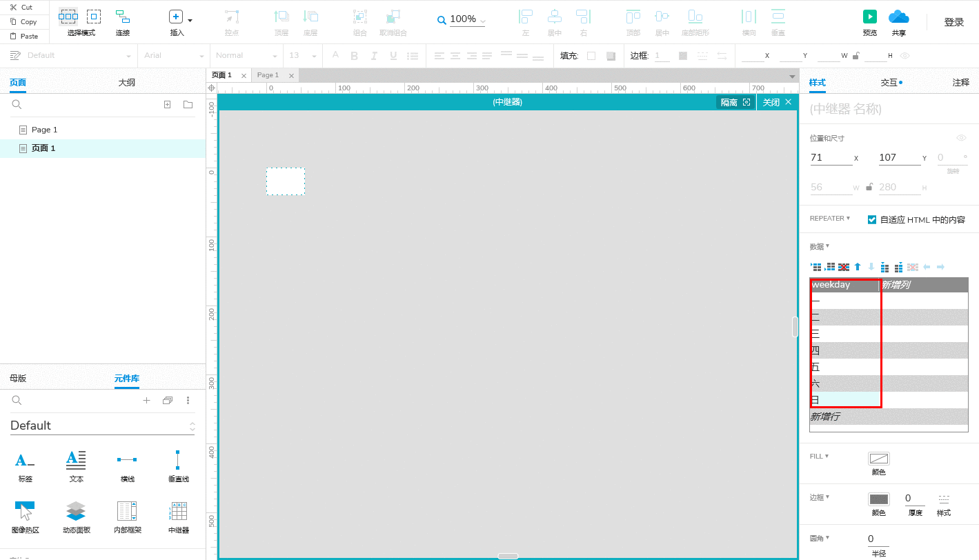Viewport: 979px width, 560px height.
Task: Toggle 自适应 HTML 中的内容 checkbox
Action: (x=872, y=219)
